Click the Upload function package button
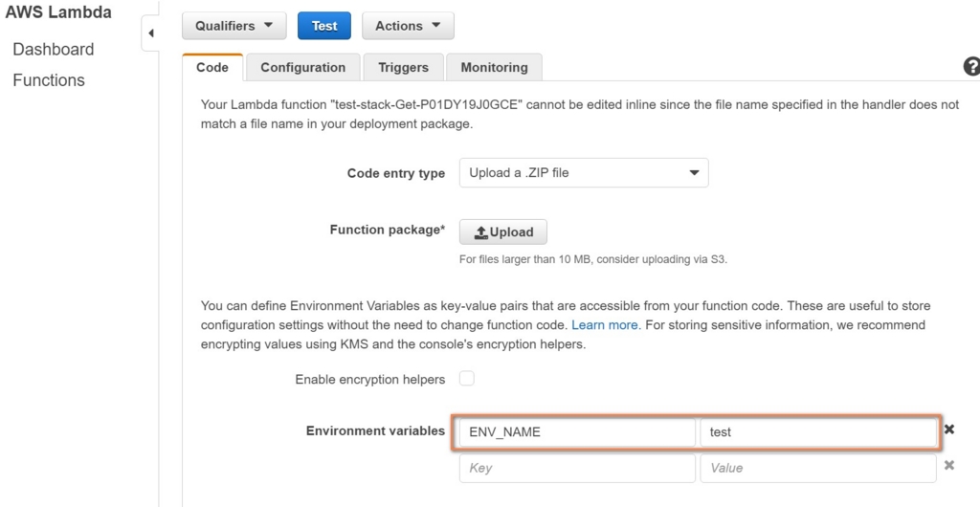The height and width of the screenshot is (507, 980). pyautogui.click(x=503, y=232)
